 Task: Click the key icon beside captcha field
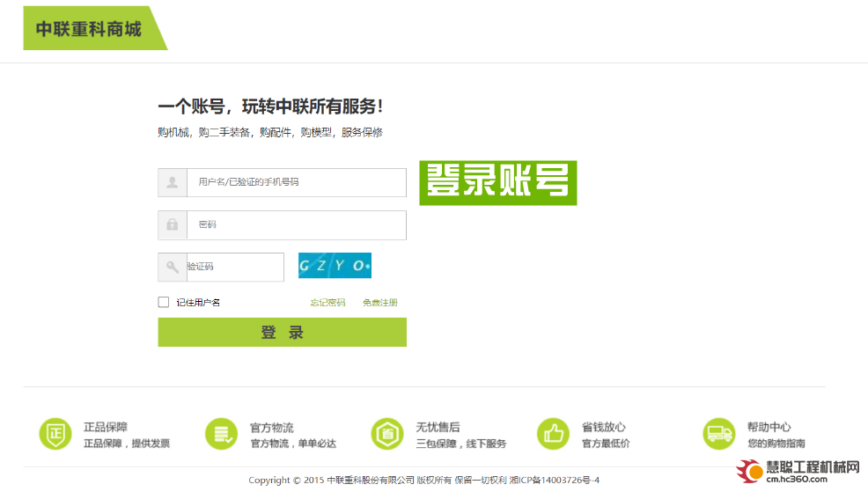pos(173,268)
